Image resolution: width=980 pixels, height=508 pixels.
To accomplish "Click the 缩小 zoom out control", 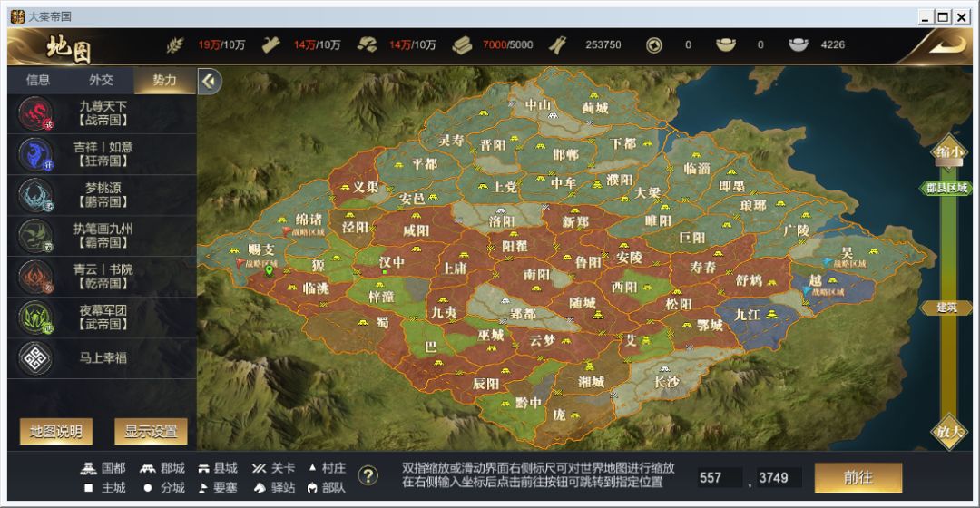I will click(x=947, y=153).
